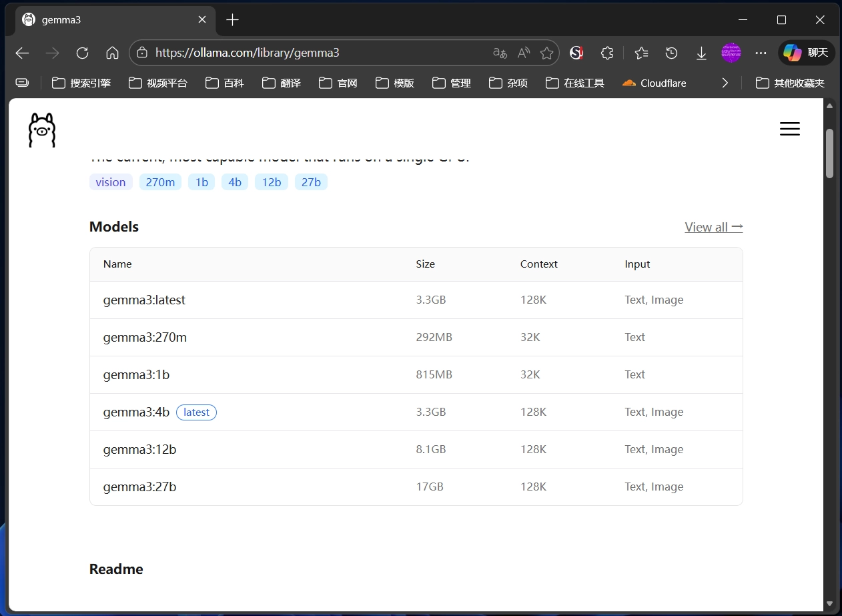Open browser history icon
The image size is (842, 616).
[672, 53]
